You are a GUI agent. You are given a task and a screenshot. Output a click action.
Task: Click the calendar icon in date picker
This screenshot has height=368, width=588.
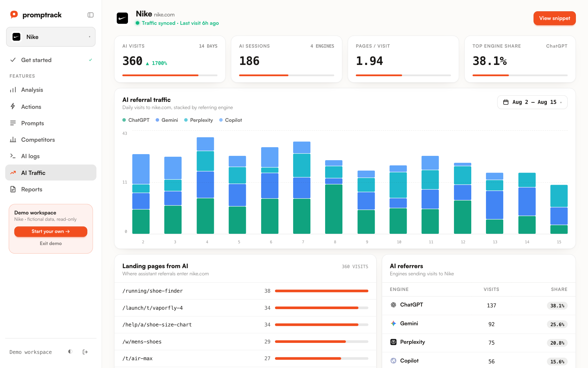pyautogui.click(x=506, y=102)
